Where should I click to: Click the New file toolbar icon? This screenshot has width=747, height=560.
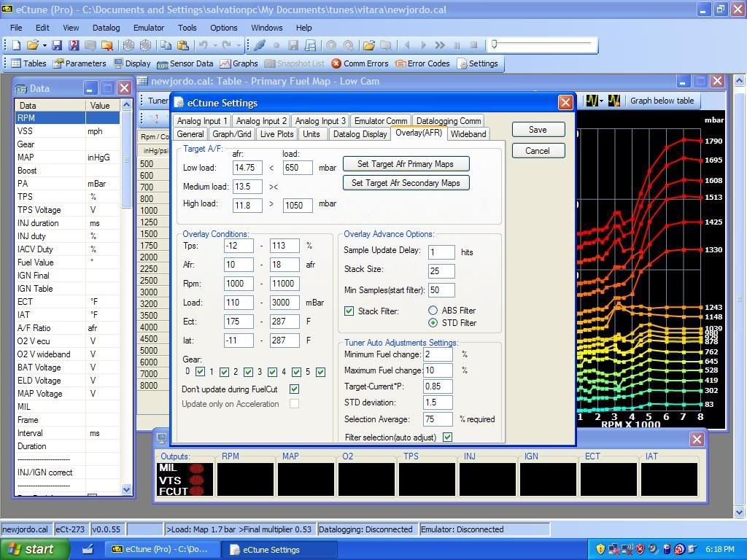click(x=16, y=45)
